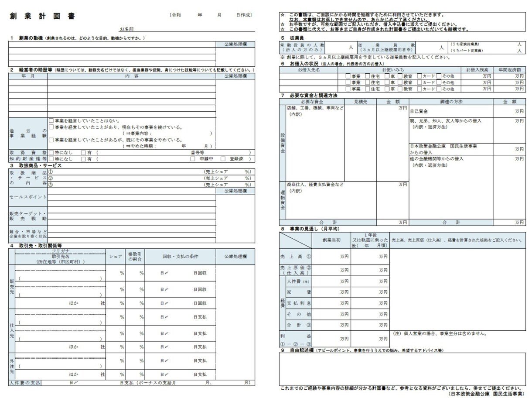Tick 特になし in the 知的財産権等 row
The image size is (532, 405).
click(51, 159)
